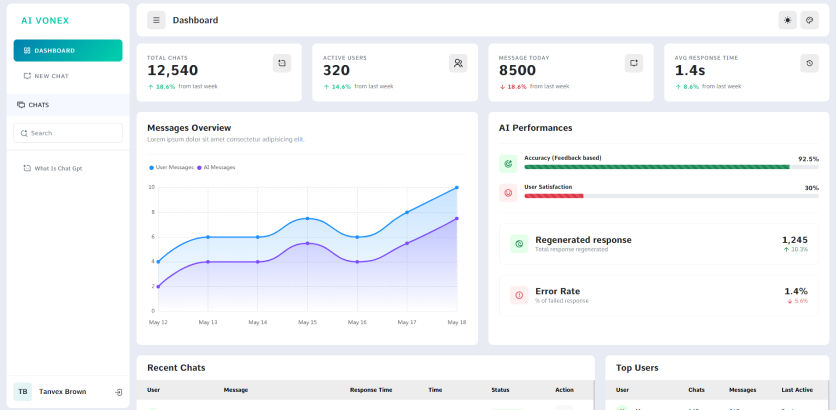Click the Message Today card icon
This screenshot has height=410, width=836.
coord(634,63)
